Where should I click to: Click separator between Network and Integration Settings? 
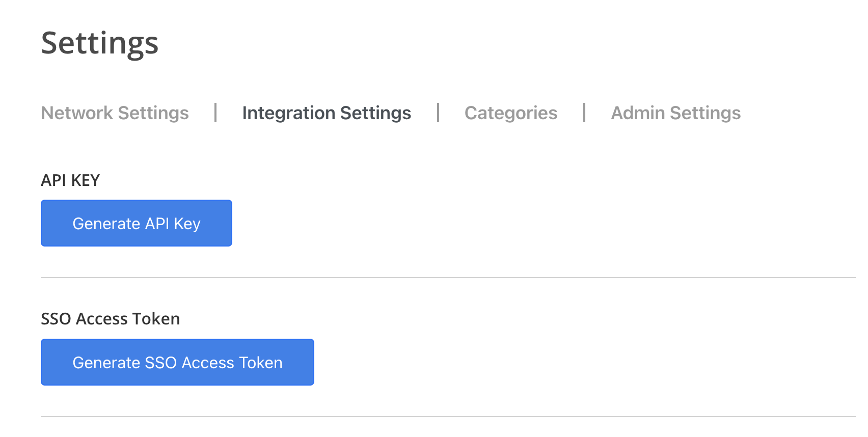tap(215, 113)
